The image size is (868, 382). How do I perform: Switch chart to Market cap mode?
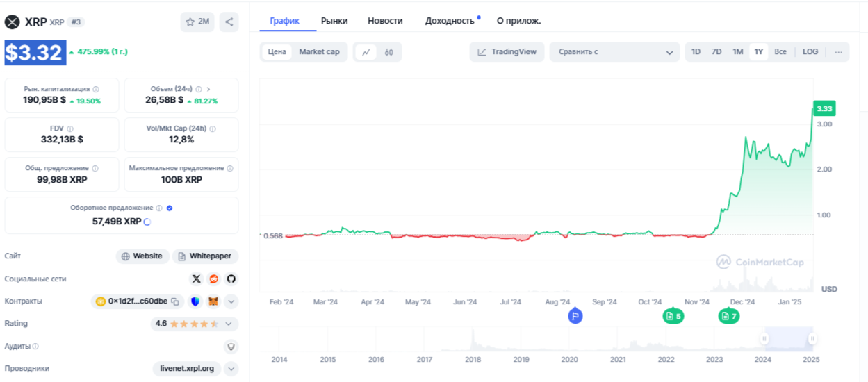pos(319,52)
